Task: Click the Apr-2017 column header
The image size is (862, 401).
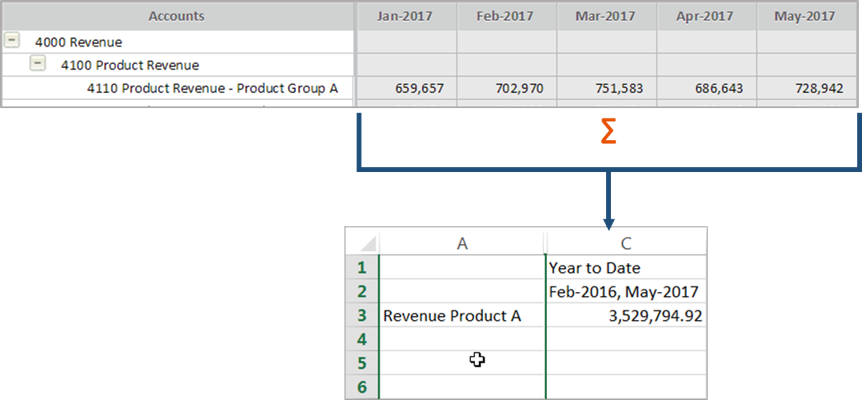Action: click(x=706, y=16)
